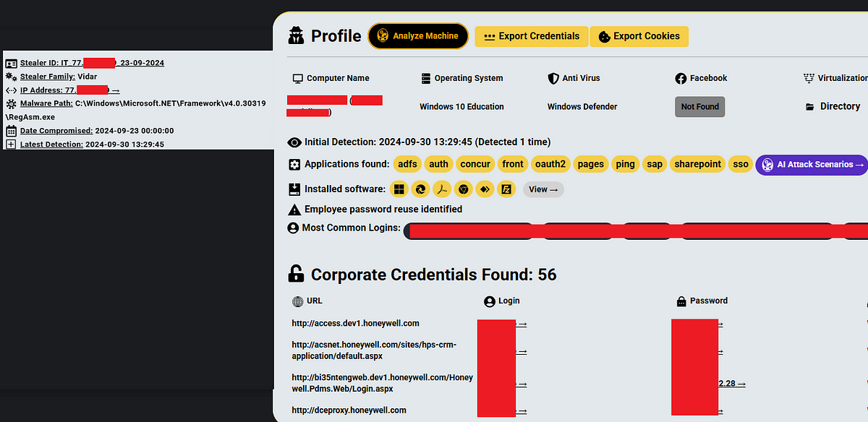This screenshot has width=868, height=422.
Task: Click the disk icon beside Installed software
Action: point(294,189)
